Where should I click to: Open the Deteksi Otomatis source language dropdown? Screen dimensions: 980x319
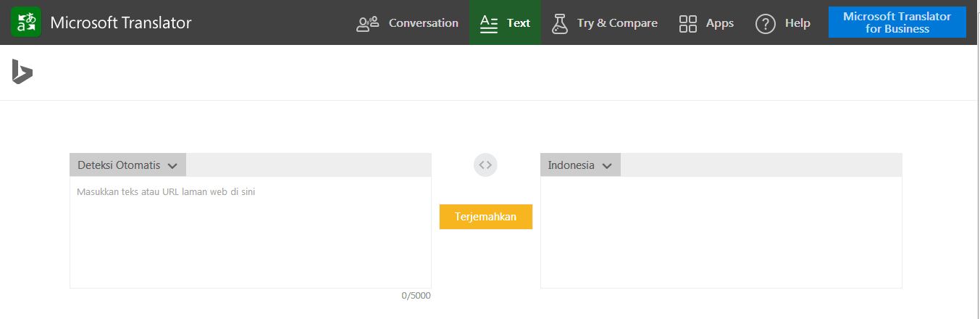[127, 165]
